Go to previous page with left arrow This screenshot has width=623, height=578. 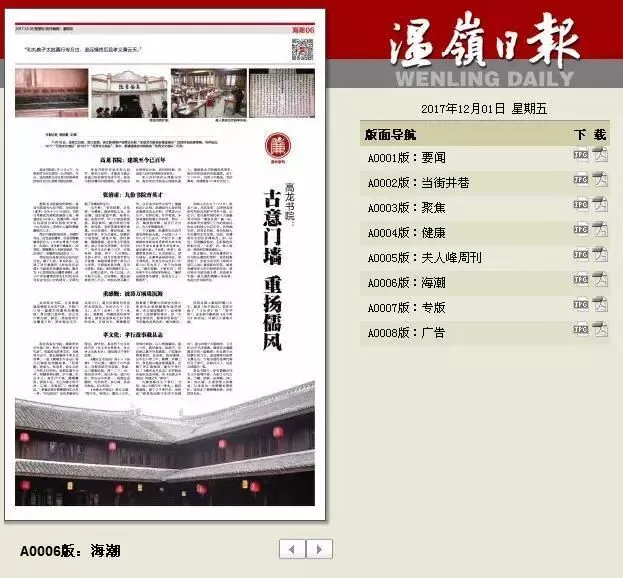coord(292,549)
